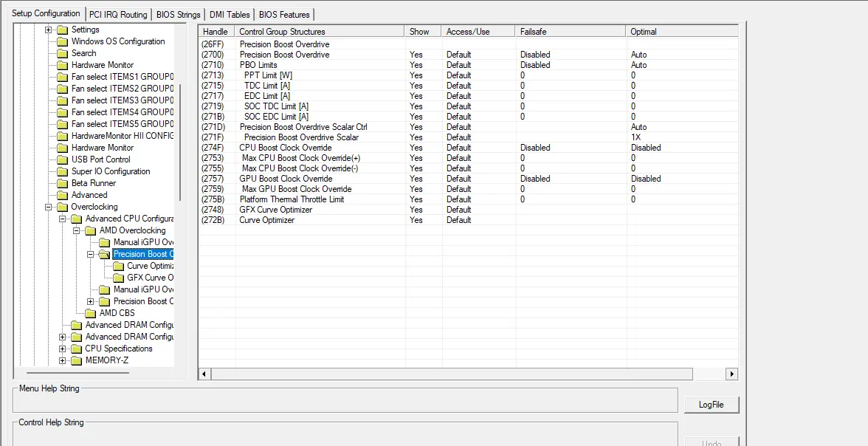Click the Settings folder icon

coord(63,30)
